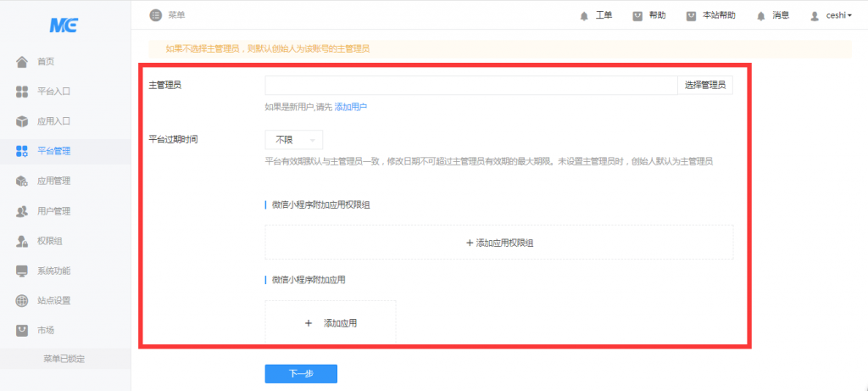The image size is (868, 391).
Task: Open 工单 in the top bar
Action: point(596,15)
